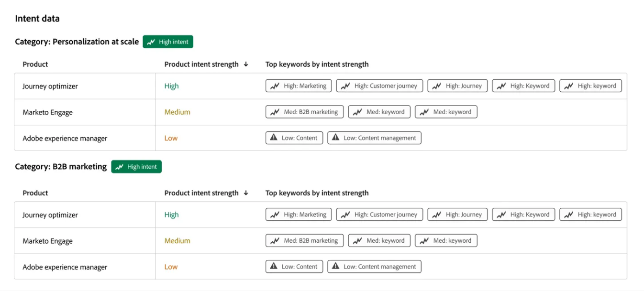The width and height of the screenshot is (644, 291).
Task: Sort by Product intent strength arrow, B2B marketing category table
Action: pyautogui.click(x=246, y=193)
